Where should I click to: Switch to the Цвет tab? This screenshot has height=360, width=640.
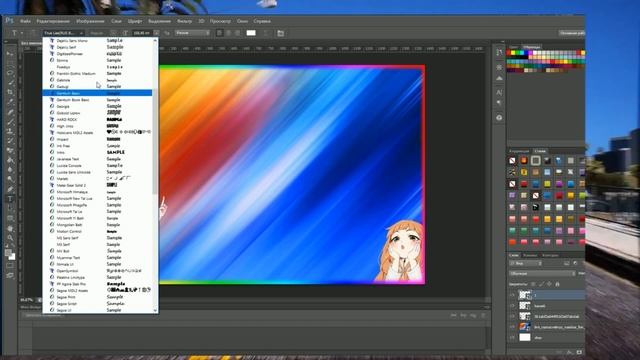pos(513,47)
